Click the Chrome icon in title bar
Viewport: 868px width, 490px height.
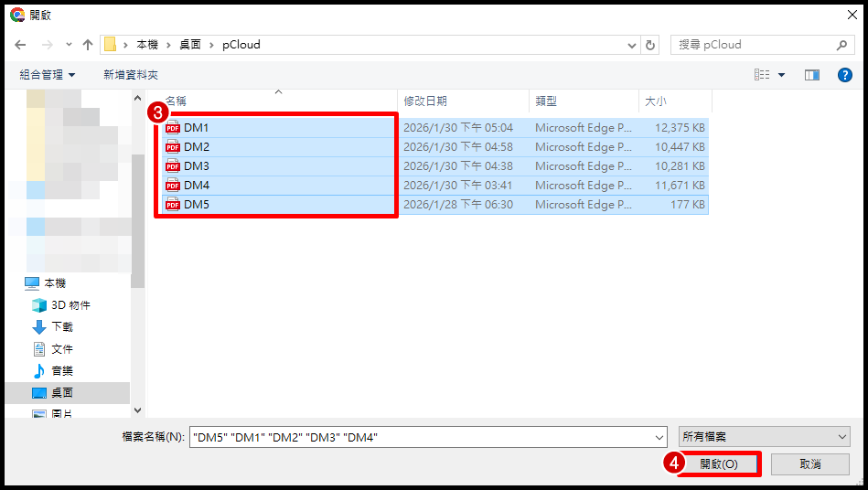(17, 15)
